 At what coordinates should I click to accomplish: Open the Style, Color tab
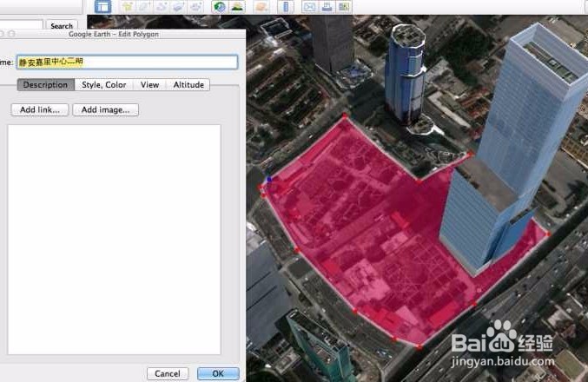(104, 85)
